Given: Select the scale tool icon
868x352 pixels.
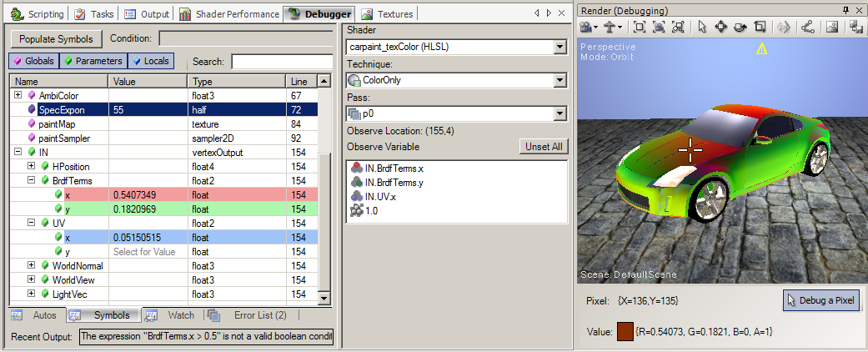Looking at the screenshot, I should point(760,28).
